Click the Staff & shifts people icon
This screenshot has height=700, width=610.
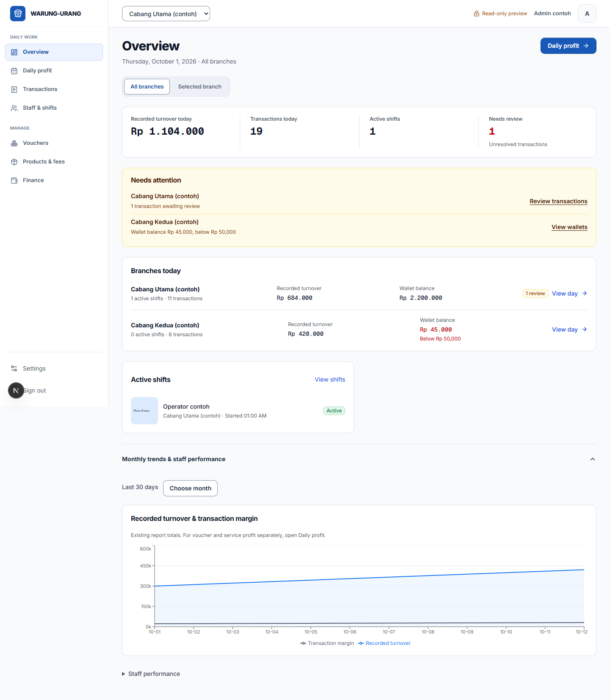pos(14,108)
